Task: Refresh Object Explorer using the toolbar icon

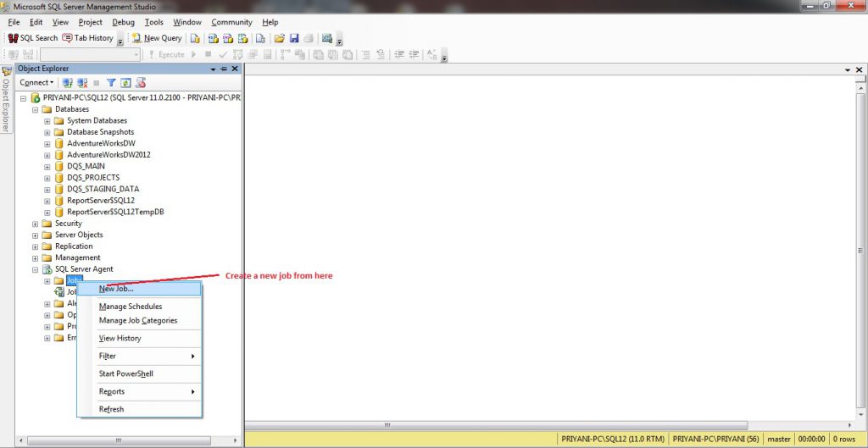Action: click(x=125, y=83)
